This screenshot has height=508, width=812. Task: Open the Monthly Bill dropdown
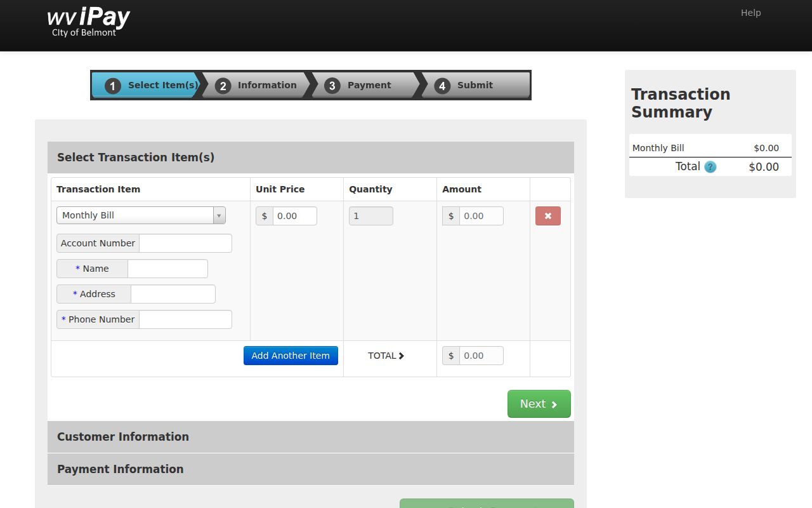[141, 215]
